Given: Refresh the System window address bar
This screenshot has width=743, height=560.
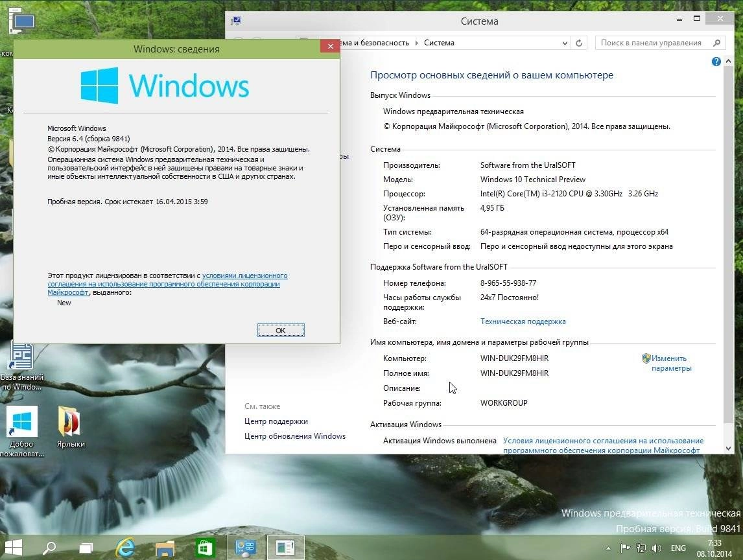Looking at the screenshot, I should pos(578,43).
